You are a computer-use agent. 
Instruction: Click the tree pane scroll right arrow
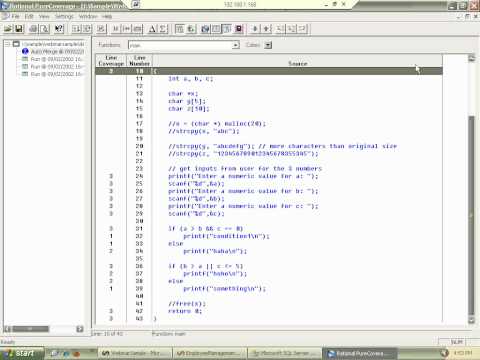coord(80,329)
